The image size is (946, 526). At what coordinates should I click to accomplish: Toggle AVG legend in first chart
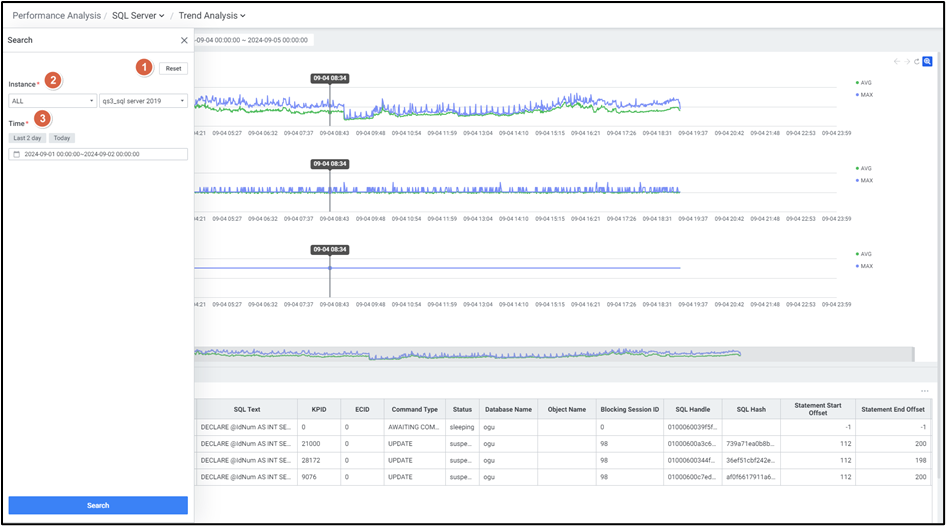pyautogui.click(x=864, y=83)
